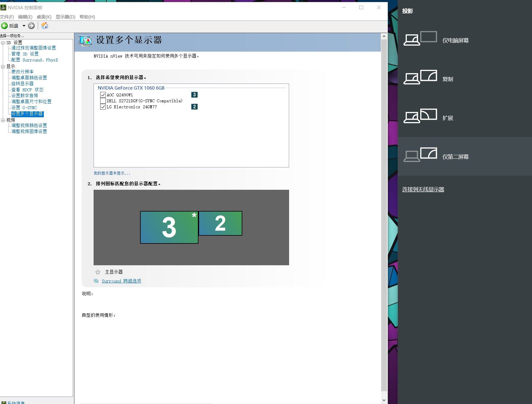This screenshot has height=404, width=532.
Task: Click the NVIDIA Control Panel title icon
Action: click(x=3, y=7)
